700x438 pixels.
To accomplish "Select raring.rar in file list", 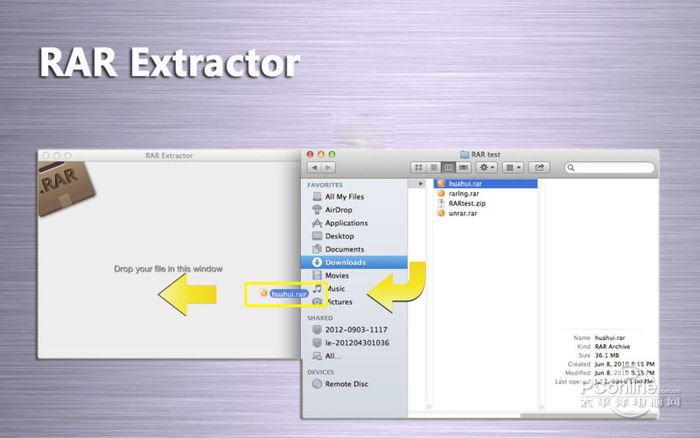I will pos(463,193).
